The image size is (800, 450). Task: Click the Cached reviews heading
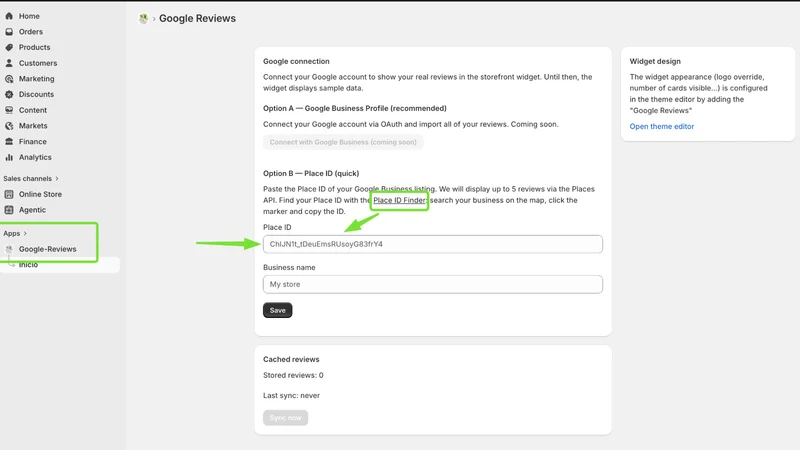pos(291,359)
